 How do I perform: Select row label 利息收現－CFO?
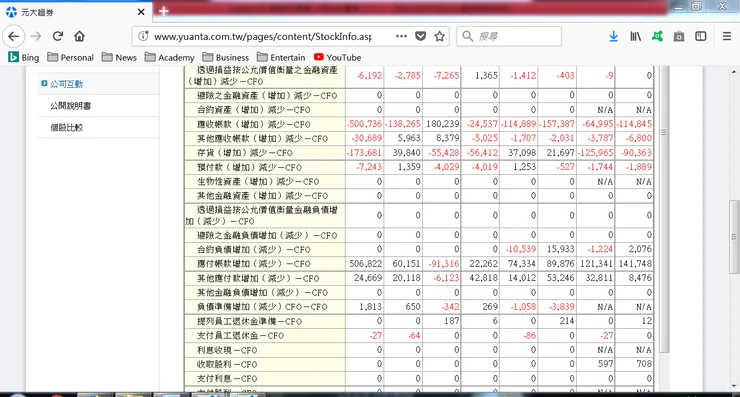click(x=227, y=350)
